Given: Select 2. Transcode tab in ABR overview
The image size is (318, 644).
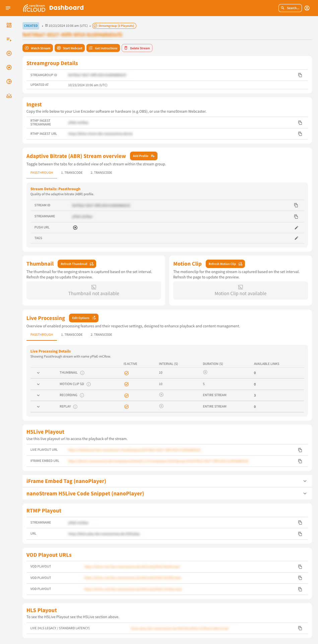Looking at the screenshot, I should click(x=101, y=173).
